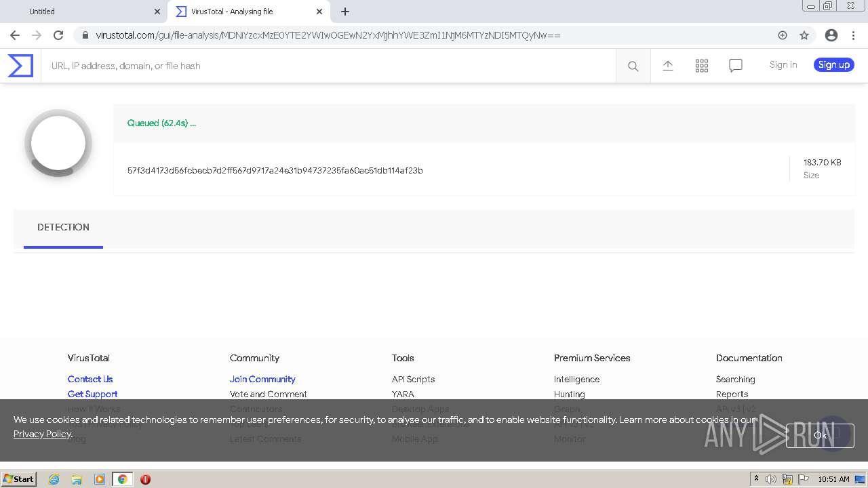Switch to VirusTotal - Analysing file tab

[x=248, y=12]
